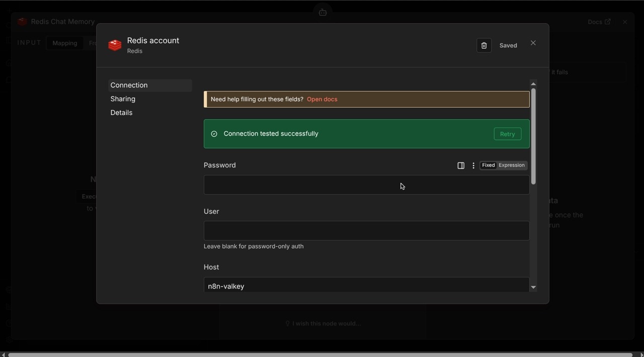Viewport: 644px width, 357px height.
Task: Select Mapping tab in background input panel
Action: tap(65, 43)
